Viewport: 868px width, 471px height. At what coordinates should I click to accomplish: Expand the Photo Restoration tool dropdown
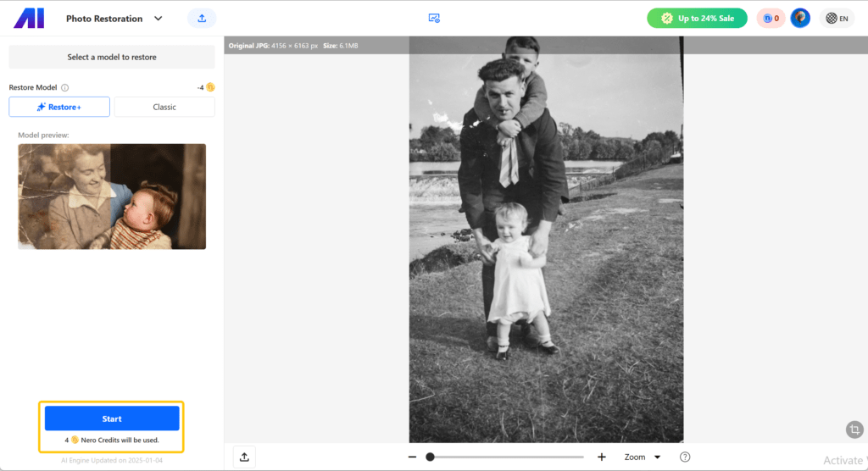[158, 18]
